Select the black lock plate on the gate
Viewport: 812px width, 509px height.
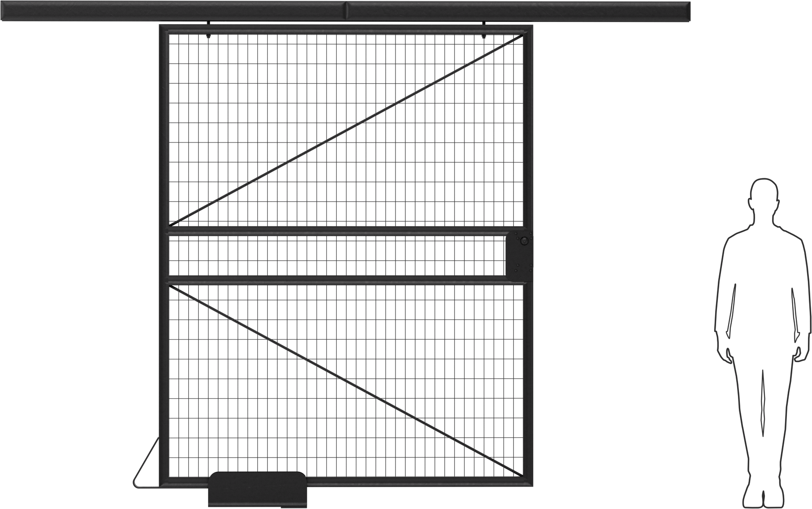(519, 256)
